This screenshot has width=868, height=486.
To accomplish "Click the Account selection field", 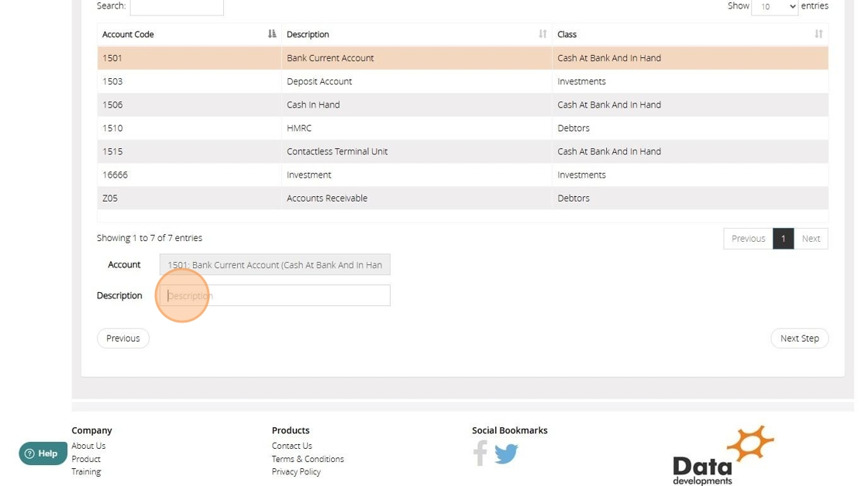I will pyautogui.click(x=275, y=265).
